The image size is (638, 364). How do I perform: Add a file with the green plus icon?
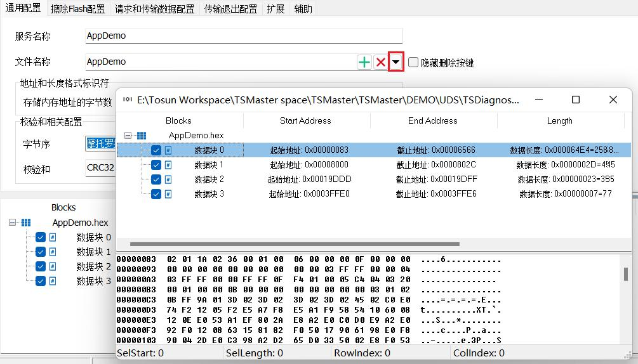tap(364, 62)
